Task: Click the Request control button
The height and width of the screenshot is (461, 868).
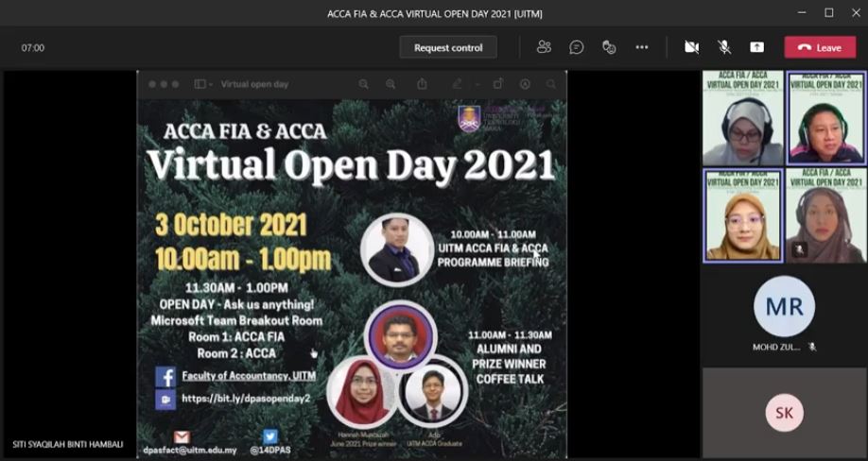Action: pyautogui.click(x=448, y=47)
